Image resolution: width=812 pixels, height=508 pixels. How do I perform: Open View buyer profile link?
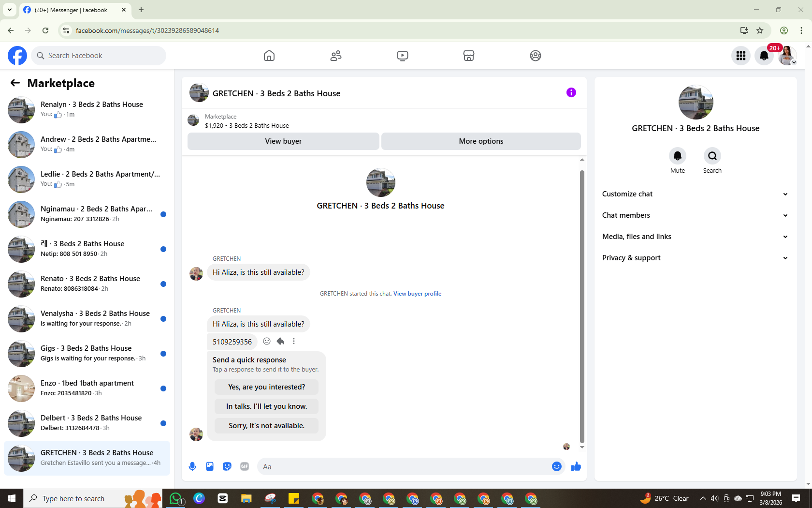[417, 294]
